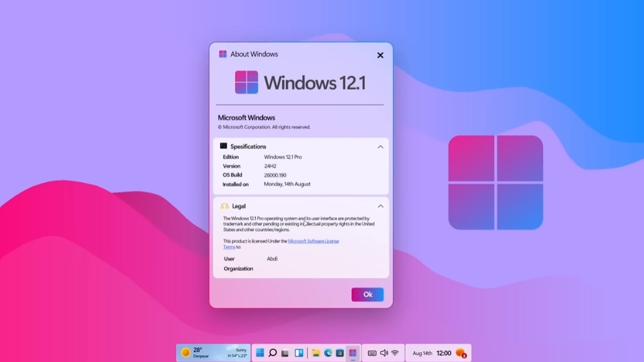Screen dimensions: 644x362
Task: Open the notification badge icon
Action: 461,353
